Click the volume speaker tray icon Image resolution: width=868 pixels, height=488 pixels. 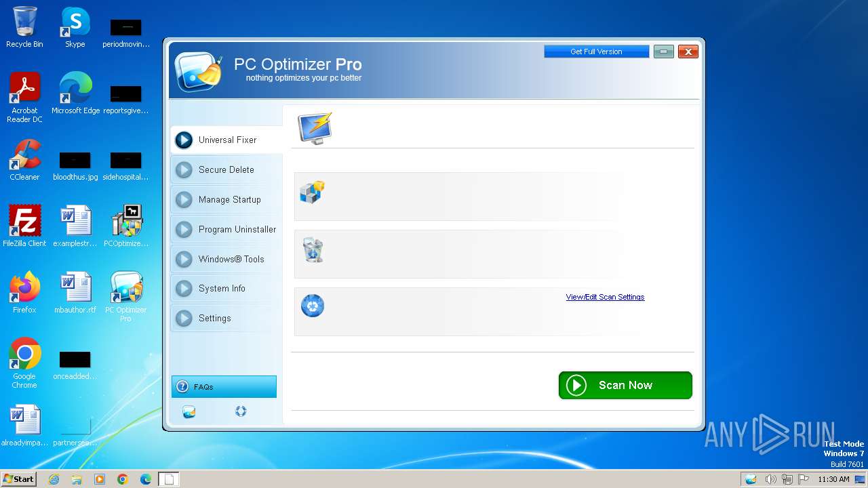click(x=770, y=479)
